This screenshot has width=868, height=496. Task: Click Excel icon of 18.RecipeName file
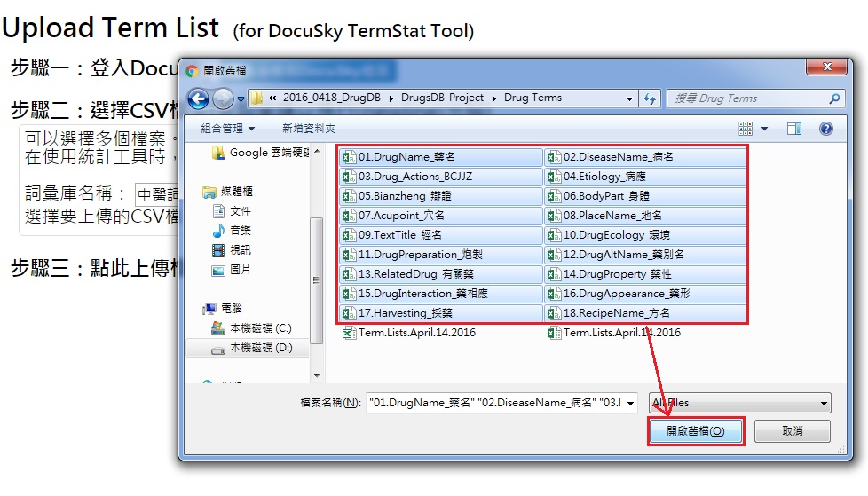click(554, 313)
